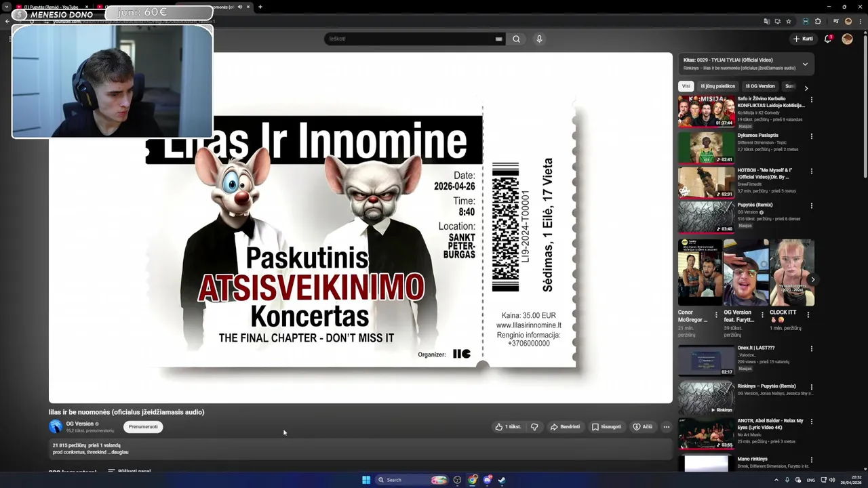Select the Visi filter chip
Viewport: 868px width, 488px height.
(x=686, y=86)
